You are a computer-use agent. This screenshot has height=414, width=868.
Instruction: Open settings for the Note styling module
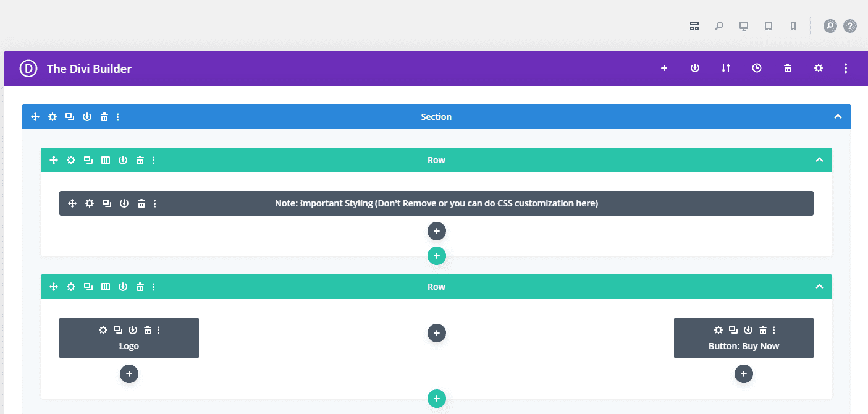[90, 203]
